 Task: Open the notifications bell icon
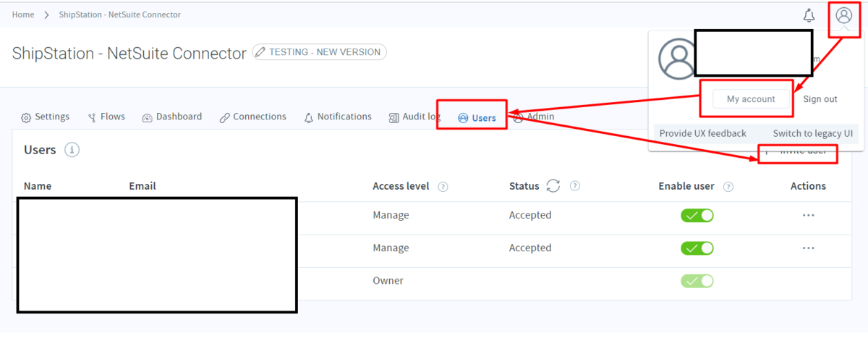(x=809, y=15)
